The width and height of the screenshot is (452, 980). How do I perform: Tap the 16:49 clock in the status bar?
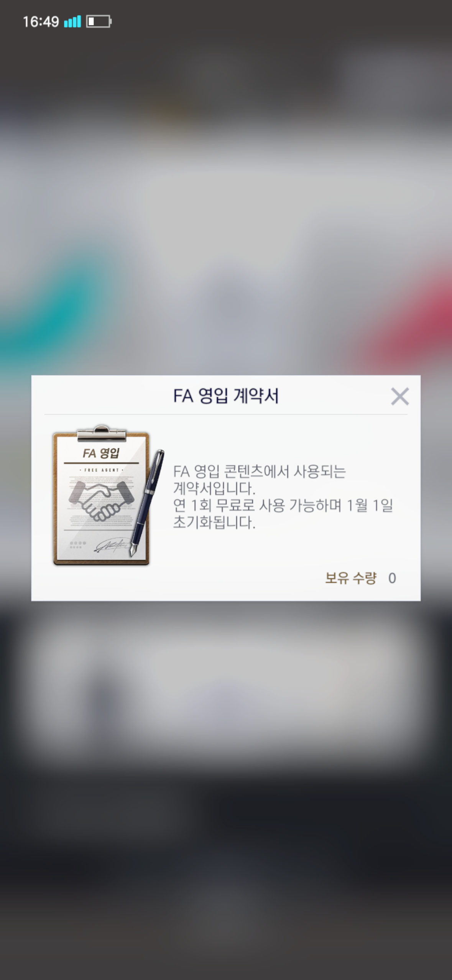pos(41,21)
